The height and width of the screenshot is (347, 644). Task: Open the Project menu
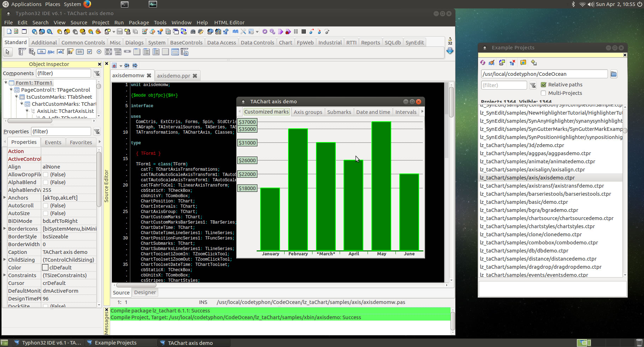coord(101,23)
